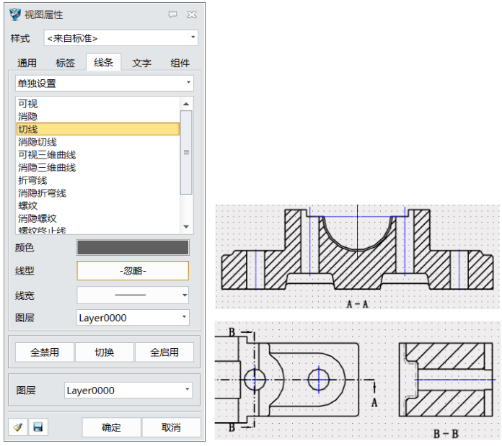The image size is (502, 446).
Task: Click the blue save floppy disk icon
Action: click(x=38, y=427)
